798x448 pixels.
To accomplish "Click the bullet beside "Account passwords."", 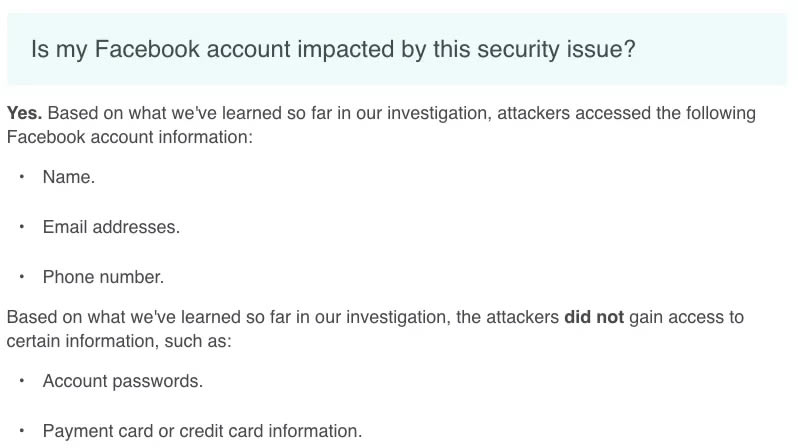I will pos(22,381).
